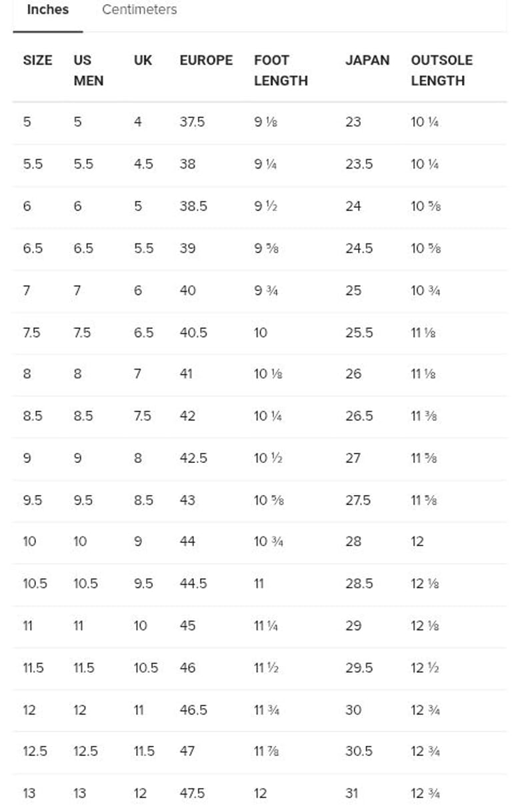Select Europe size 40.5 cell
The width and height of the screenshot is (512, 812).
pyautogui.click(x=193, y=332)
